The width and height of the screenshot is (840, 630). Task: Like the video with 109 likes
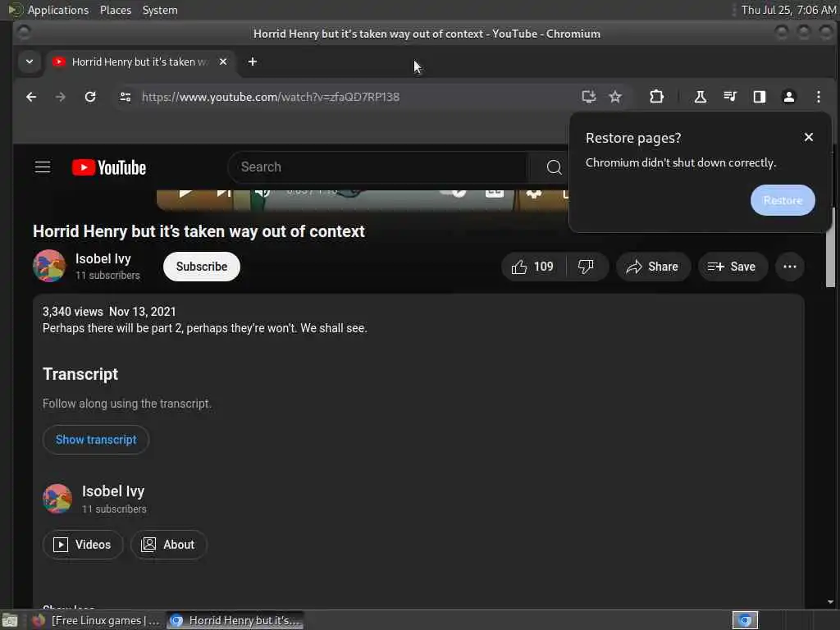pyautogui.click(x=532, y=267)
